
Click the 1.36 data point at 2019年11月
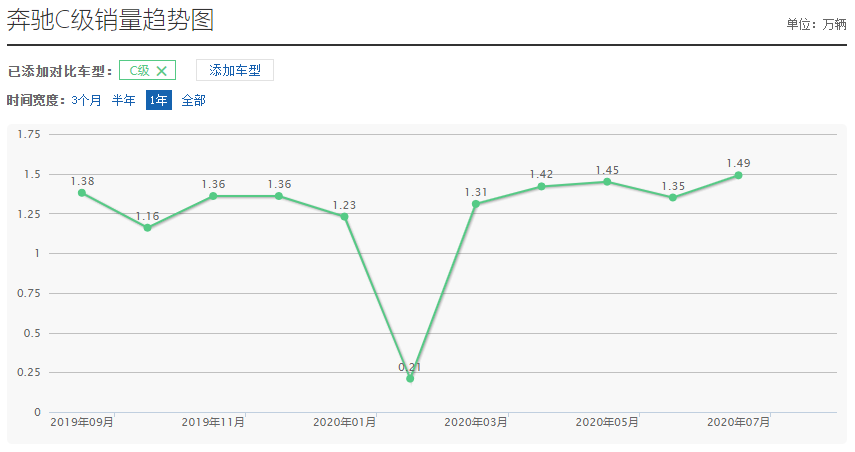point(213,196)
